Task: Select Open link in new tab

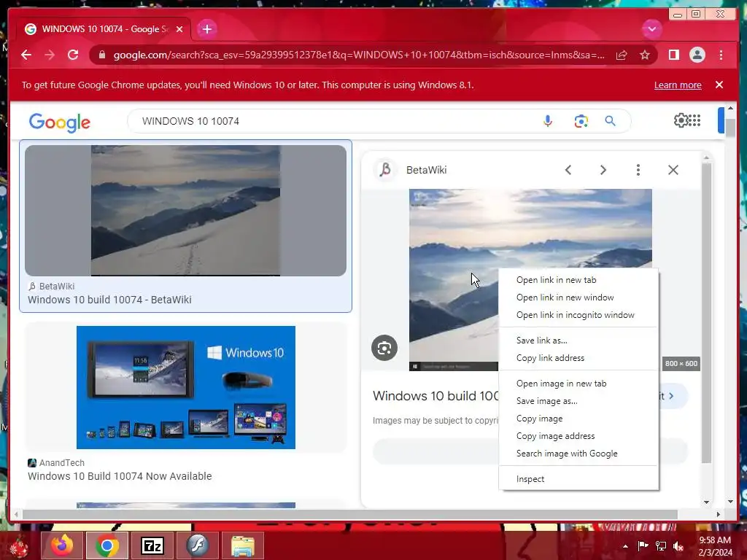Action: pyautogui.click(x=556, y=280)
